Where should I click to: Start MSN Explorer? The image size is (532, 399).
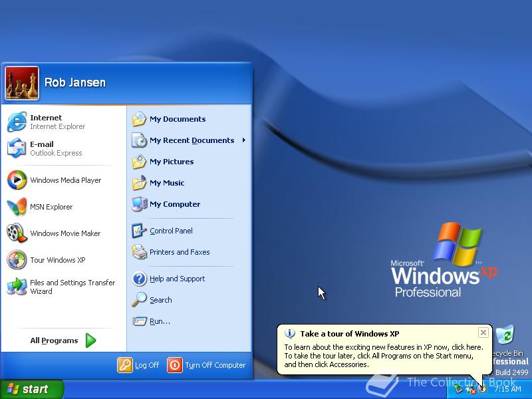pyautogui.click(x=63, y=207)
